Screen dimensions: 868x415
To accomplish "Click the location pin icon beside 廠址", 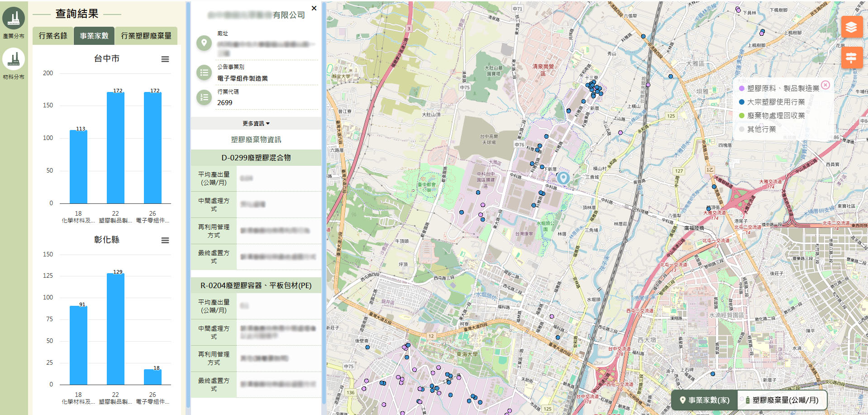I will [204, 43].
